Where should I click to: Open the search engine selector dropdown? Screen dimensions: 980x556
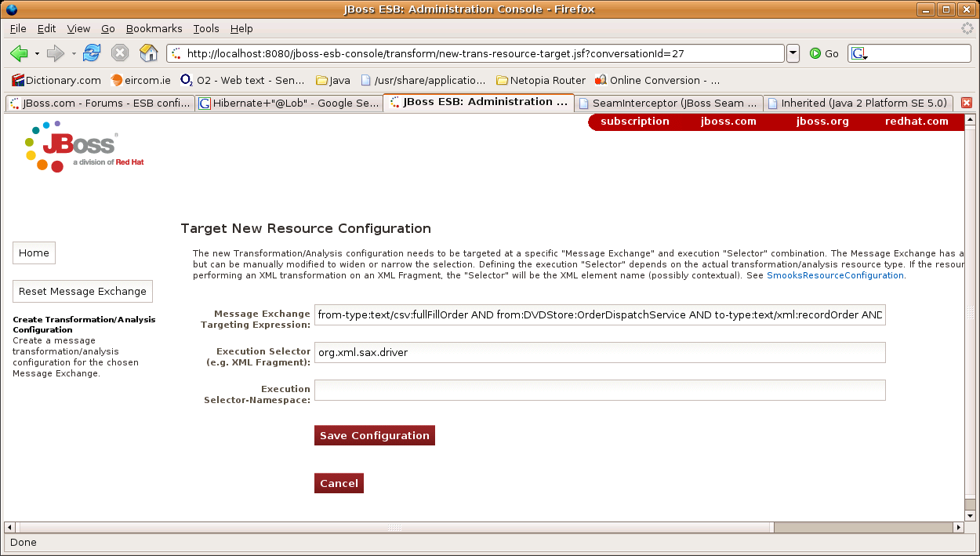[860, 54]
